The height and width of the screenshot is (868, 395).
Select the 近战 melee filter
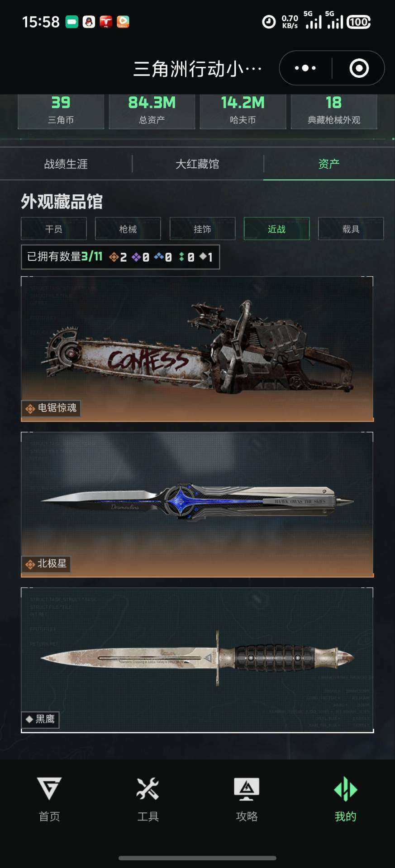(x=276, y=229)
